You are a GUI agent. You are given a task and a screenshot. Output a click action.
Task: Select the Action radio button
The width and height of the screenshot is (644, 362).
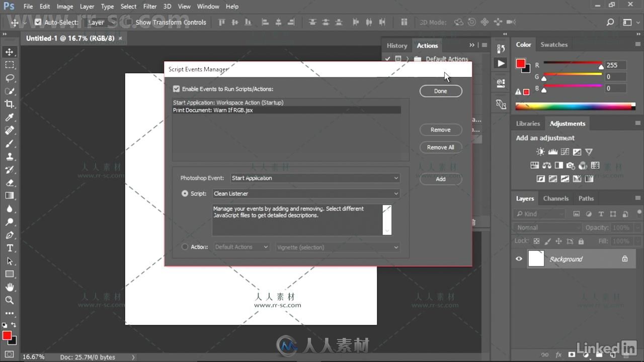pos(185,247)
